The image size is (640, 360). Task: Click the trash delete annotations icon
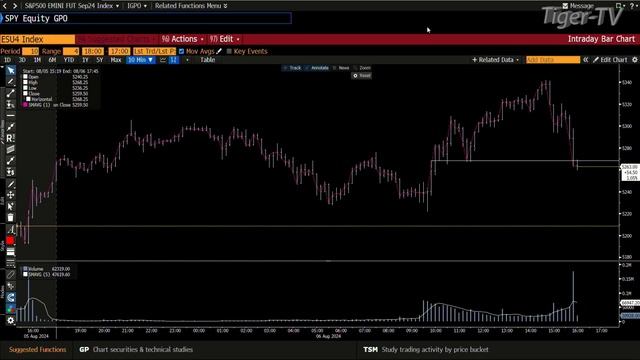[x=11, y=218]
